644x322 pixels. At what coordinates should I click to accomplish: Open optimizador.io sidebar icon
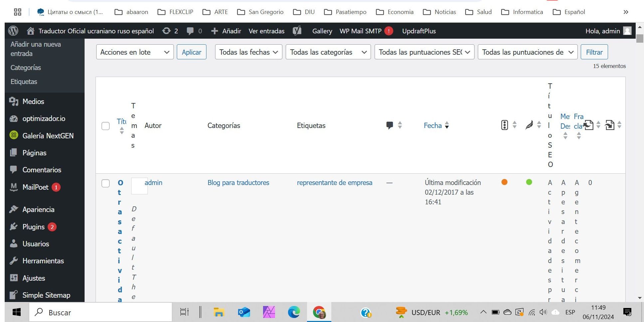14,119
